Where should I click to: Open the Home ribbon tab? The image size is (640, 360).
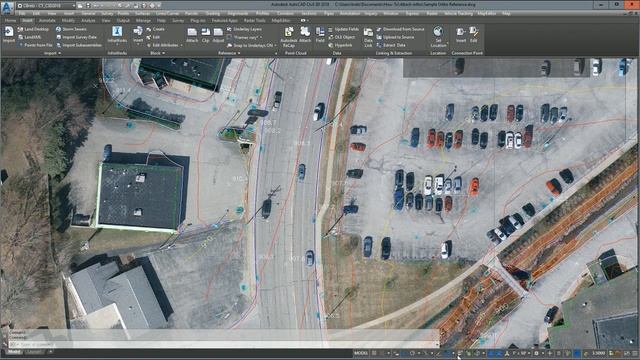click(10, 20)
